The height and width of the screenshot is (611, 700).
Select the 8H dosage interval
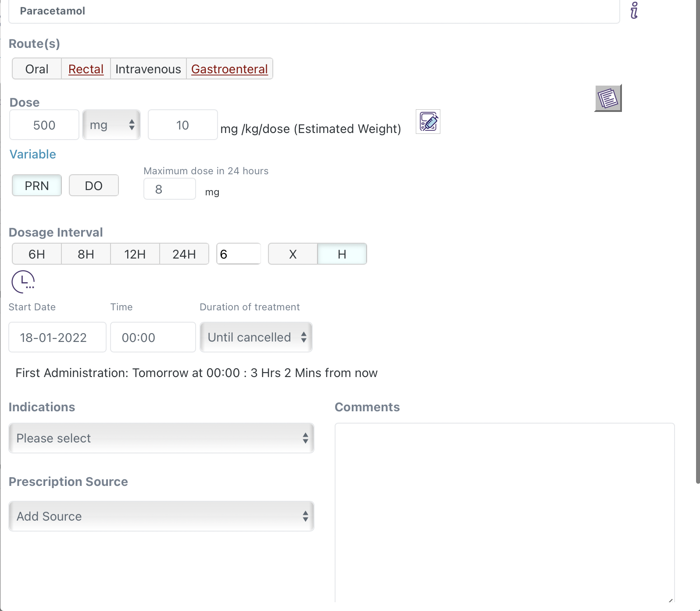86,254
